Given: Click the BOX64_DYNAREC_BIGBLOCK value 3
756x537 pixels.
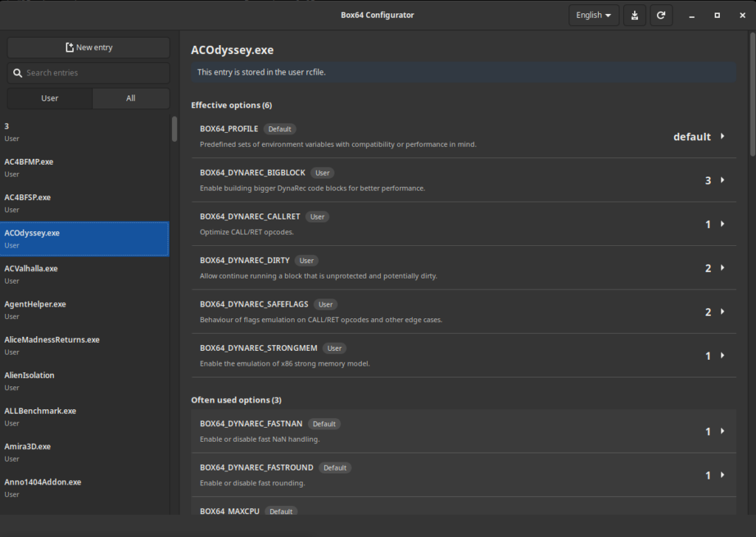Looking at the screenshot, I should click(x=708, y=180).
